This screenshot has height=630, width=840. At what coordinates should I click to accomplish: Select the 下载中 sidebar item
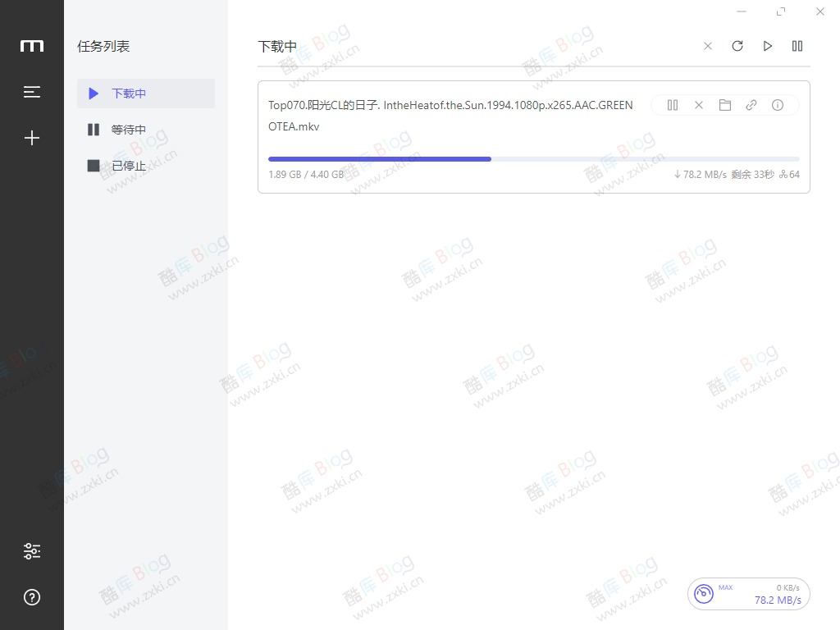pos(128,93)
